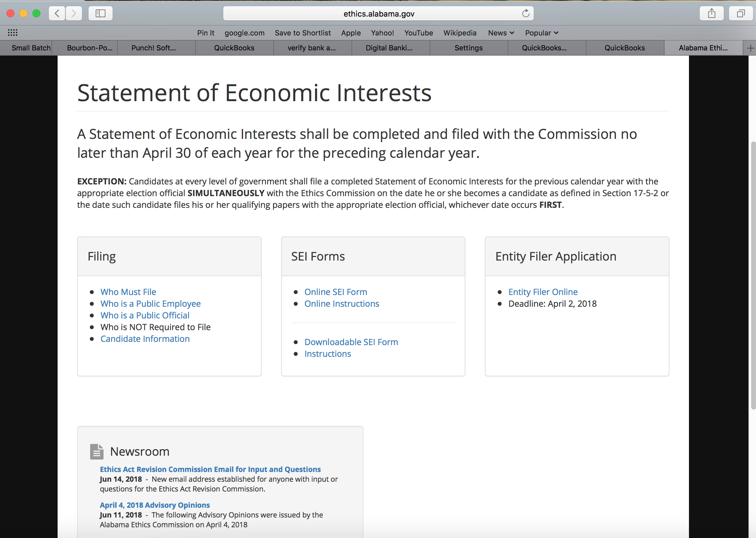Open Who is a Public Official link
The height and width of the screenshot is (538, 756).
coord(145,315)
